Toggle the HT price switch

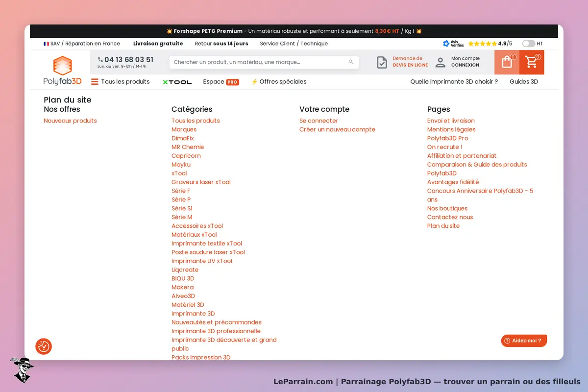coord(528,44)
